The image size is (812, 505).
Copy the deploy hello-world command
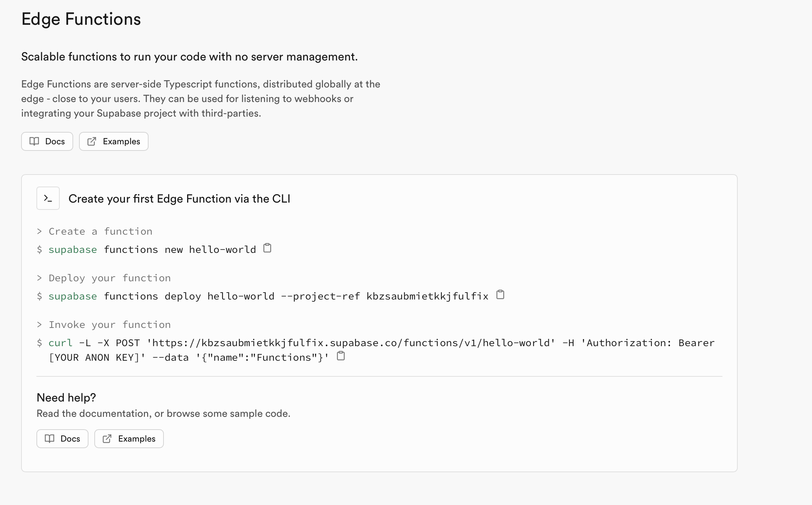click(x=500, y=295)
